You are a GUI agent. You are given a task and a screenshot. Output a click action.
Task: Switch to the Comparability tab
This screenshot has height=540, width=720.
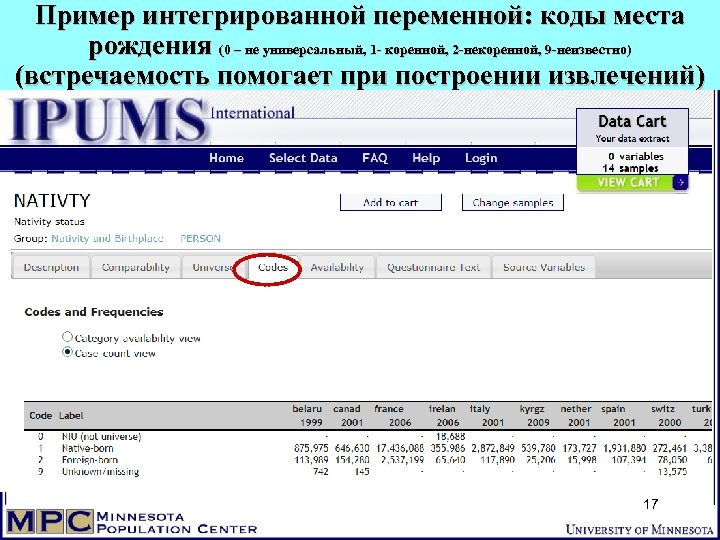click(x=135, y=267)
